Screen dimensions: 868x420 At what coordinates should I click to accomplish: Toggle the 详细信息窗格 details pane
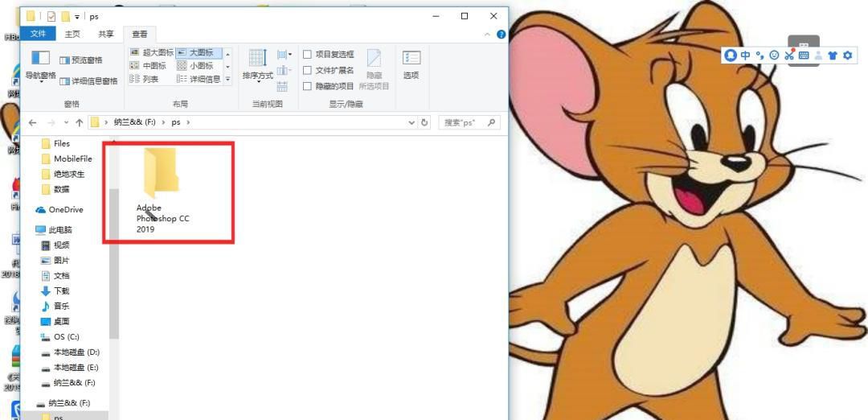88,81
